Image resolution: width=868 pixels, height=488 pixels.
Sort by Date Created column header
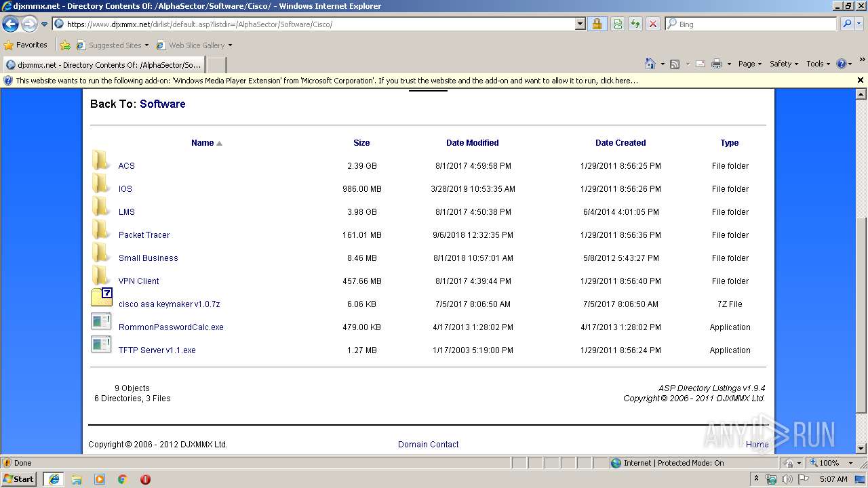pos(620,143)
